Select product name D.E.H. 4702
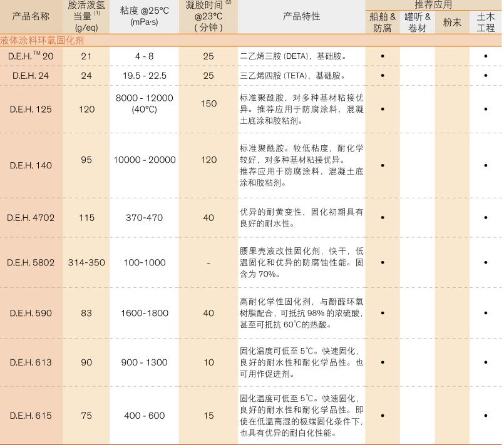The image size is (504, 445). [x=31, y=218]
